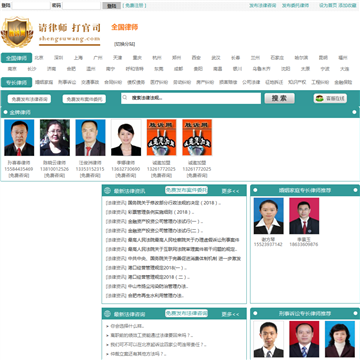
Task: Select the 全国律师 tab
Action: (x=16, y=58)
